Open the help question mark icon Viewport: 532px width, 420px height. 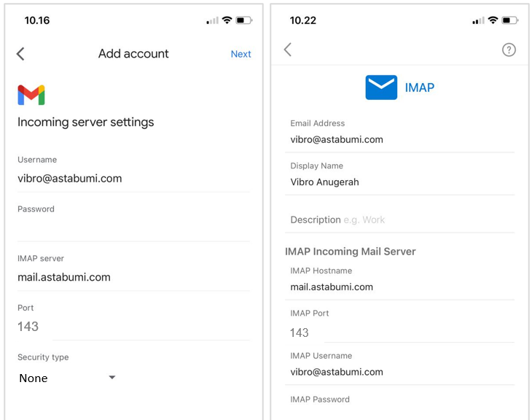(509, 50)
